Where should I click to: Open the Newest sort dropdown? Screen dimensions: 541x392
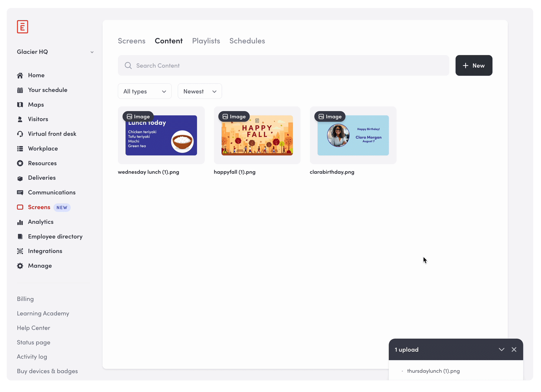(200, 91)
